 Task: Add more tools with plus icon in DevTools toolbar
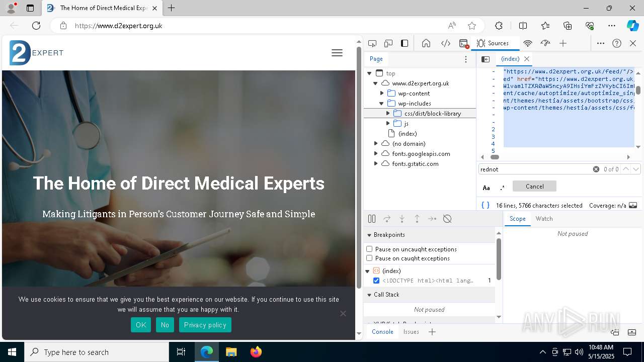tap(563, 43)
